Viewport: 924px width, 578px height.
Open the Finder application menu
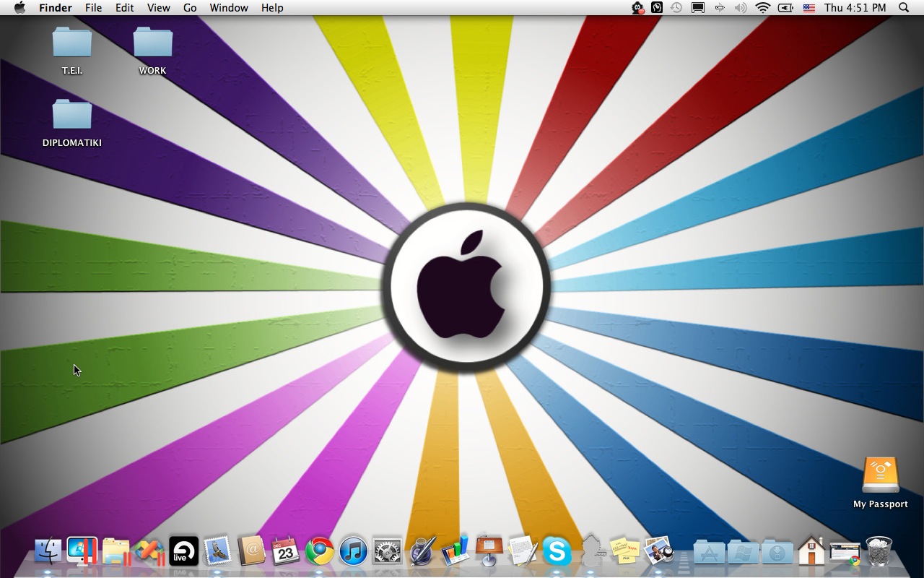55,8
